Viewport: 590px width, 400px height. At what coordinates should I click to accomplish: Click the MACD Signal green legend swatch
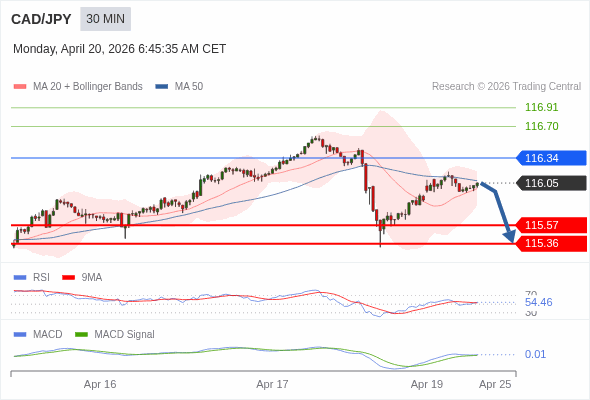point(81,335)
